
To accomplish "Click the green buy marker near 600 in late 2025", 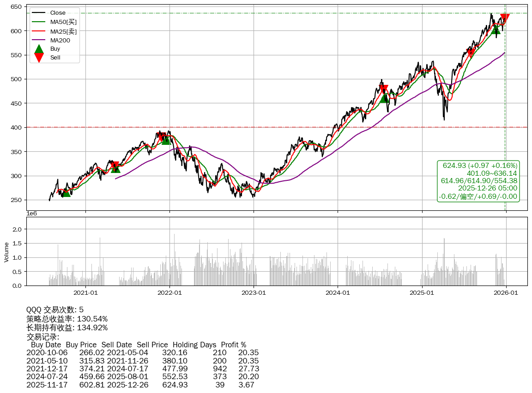I will tap(496, 29).
